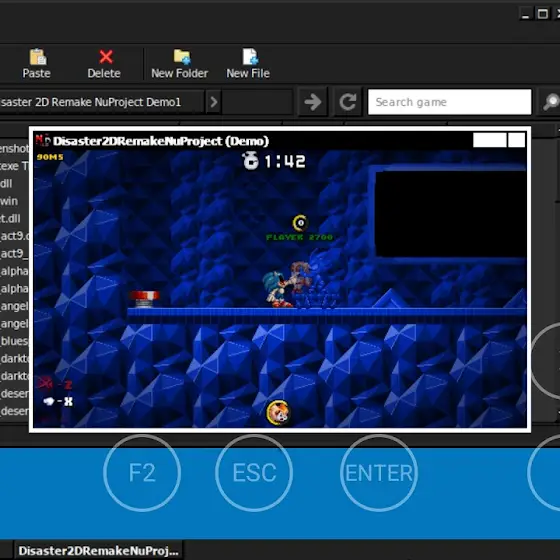This screenshot has width=560, height=560.
Task: Click into the Search game field
Action: click(450, 102)
